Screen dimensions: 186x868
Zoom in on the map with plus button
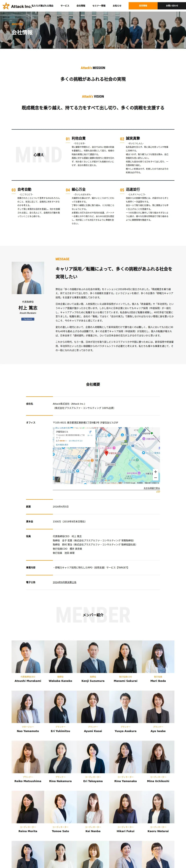point(155,472)
